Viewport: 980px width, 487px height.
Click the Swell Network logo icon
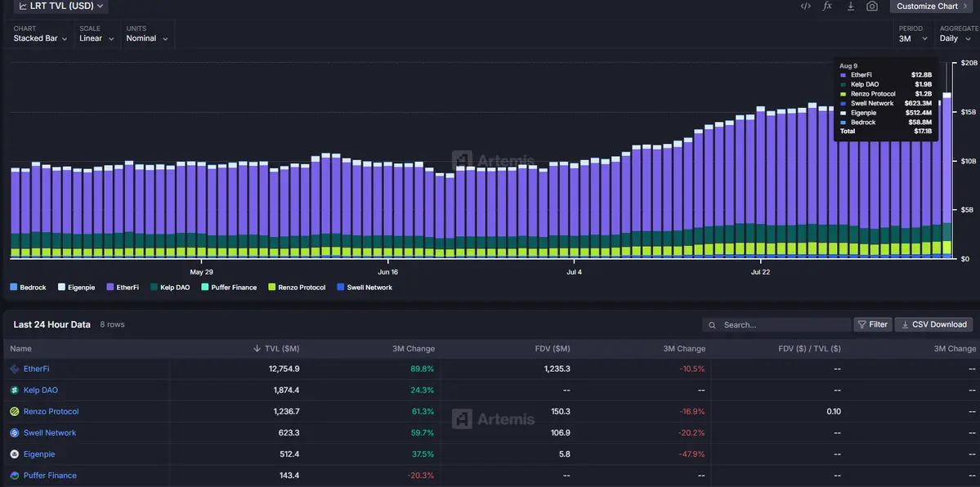pyautogui.click(x=15, y=432)
